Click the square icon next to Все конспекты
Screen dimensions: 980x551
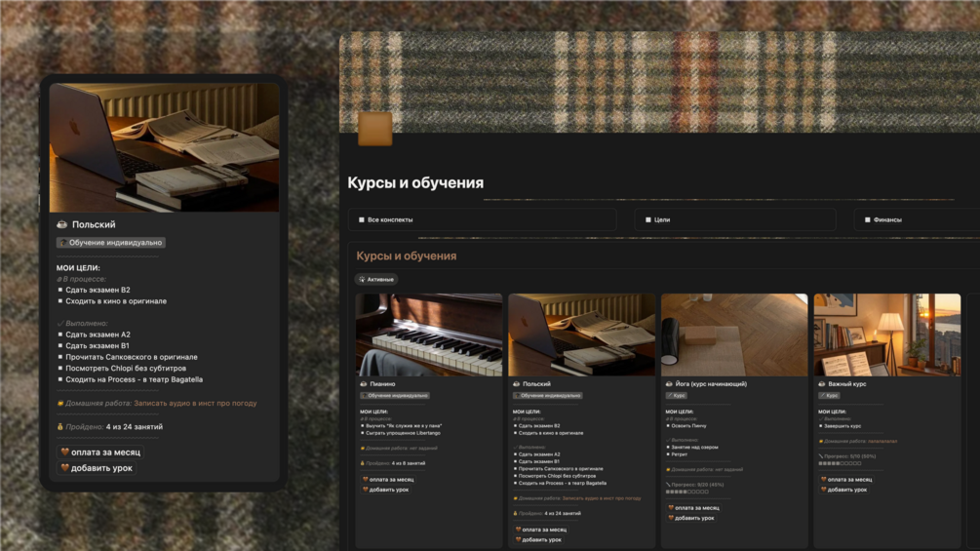pyautogui.click(x=361, y=219)
